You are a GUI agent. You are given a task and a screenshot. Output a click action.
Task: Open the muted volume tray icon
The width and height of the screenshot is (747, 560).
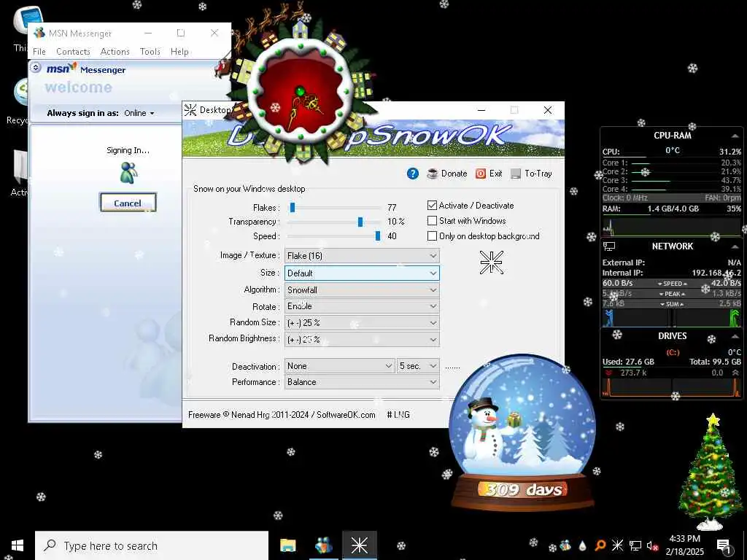pyautogui.click(x=652, y=545)
